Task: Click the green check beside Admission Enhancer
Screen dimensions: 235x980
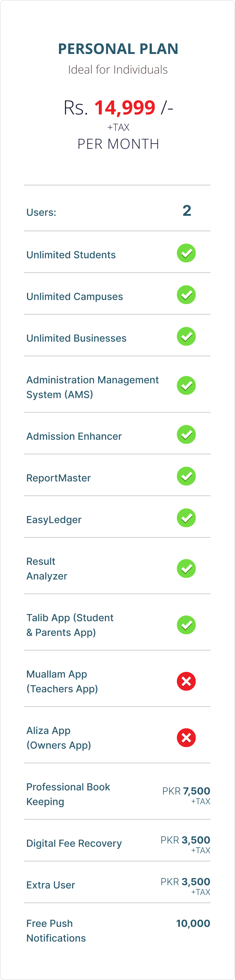Action: coord(186,435)
